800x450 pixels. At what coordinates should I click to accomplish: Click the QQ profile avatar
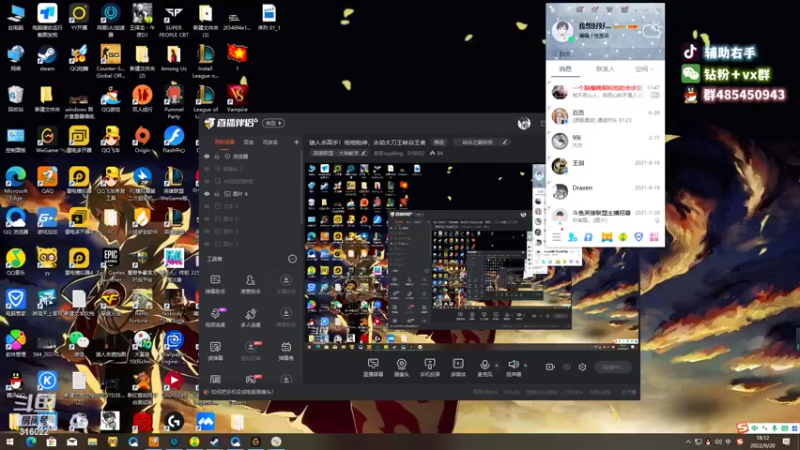562,31
